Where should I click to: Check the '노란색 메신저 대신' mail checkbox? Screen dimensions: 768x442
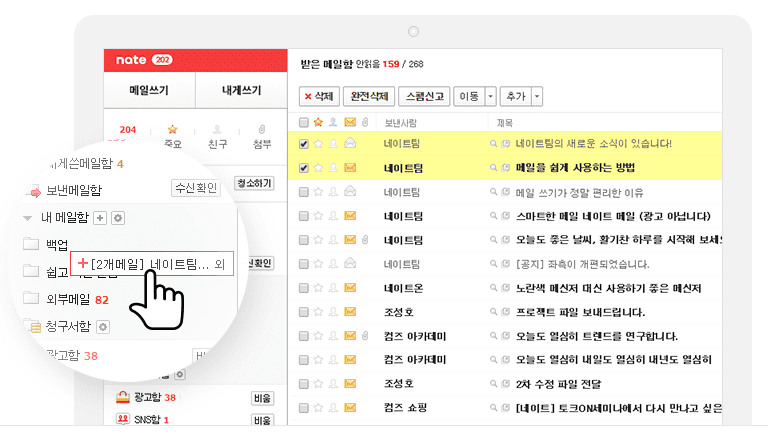(x=304, y=288)
